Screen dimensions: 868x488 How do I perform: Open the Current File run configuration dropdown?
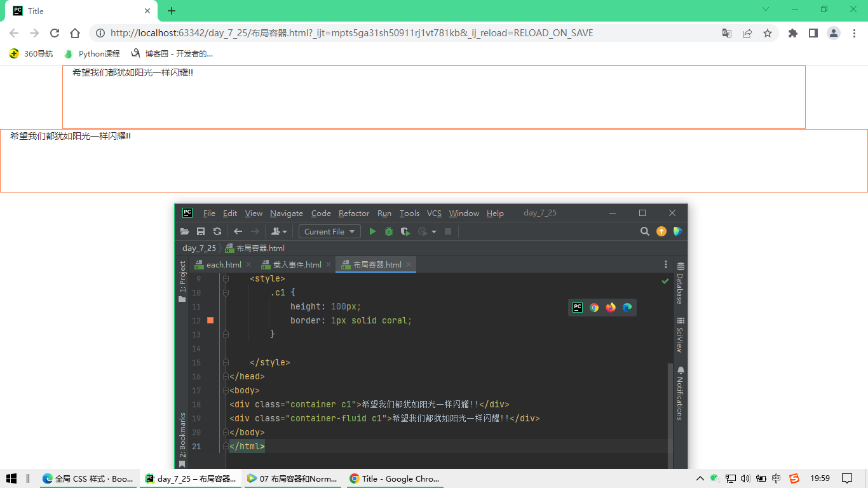click(x=330, y=232)
